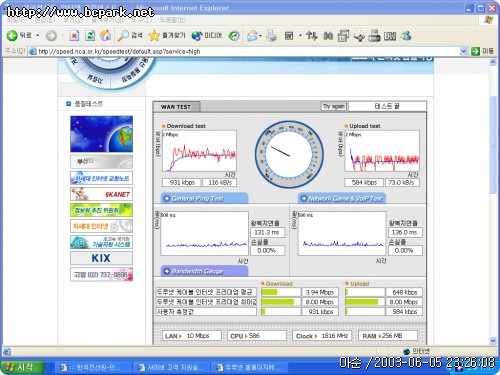Viewport: 500px width, 375px height.
Task: Open Search with magnifier icon
Action: pos(123,35)
